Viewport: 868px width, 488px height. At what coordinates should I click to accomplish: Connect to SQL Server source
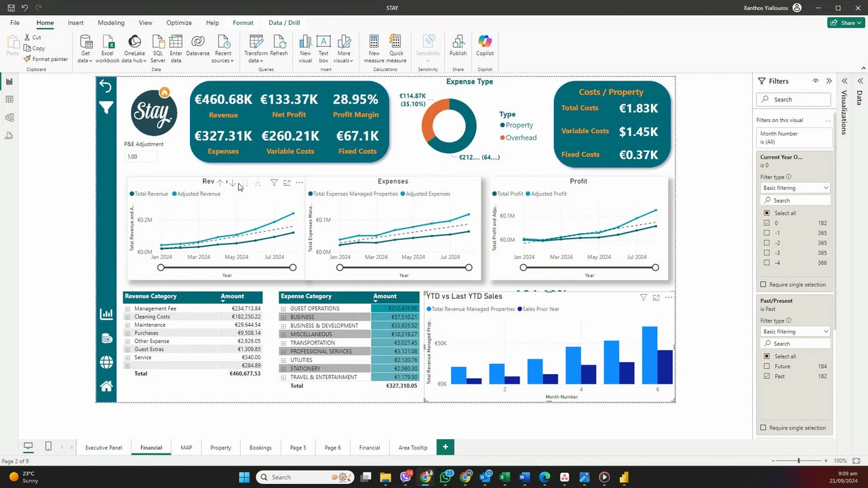[x=158, y=49]
